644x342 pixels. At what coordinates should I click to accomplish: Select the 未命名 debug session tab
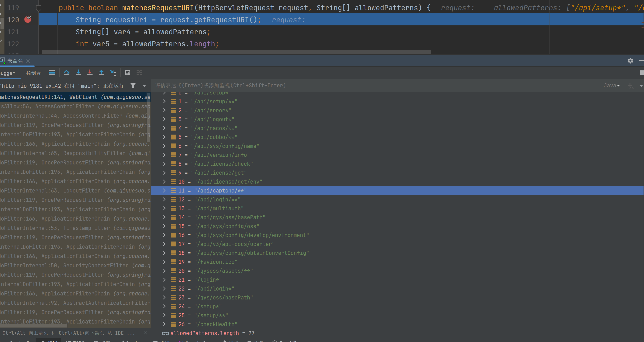pyautogui.click(x=15, y=61)
